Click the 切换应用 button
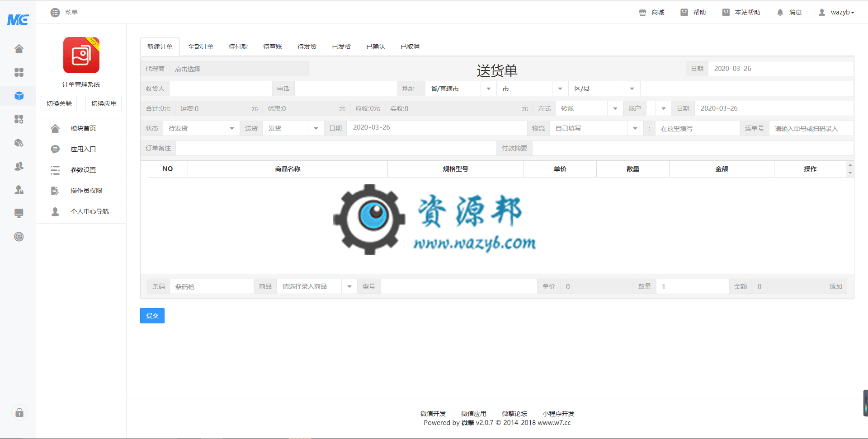The width and height of the screenshot is (868, 439). [104, 103]
